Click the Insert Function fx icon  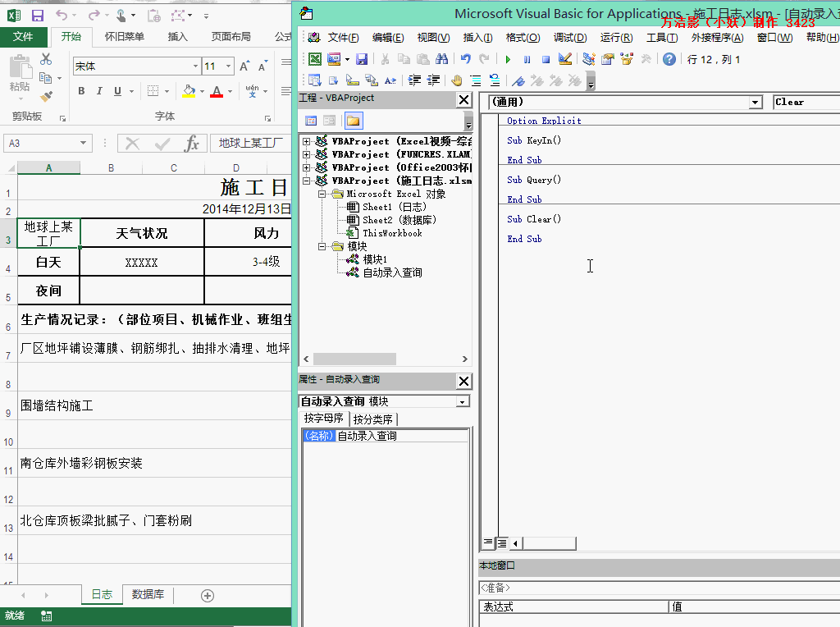click(191, 143)
